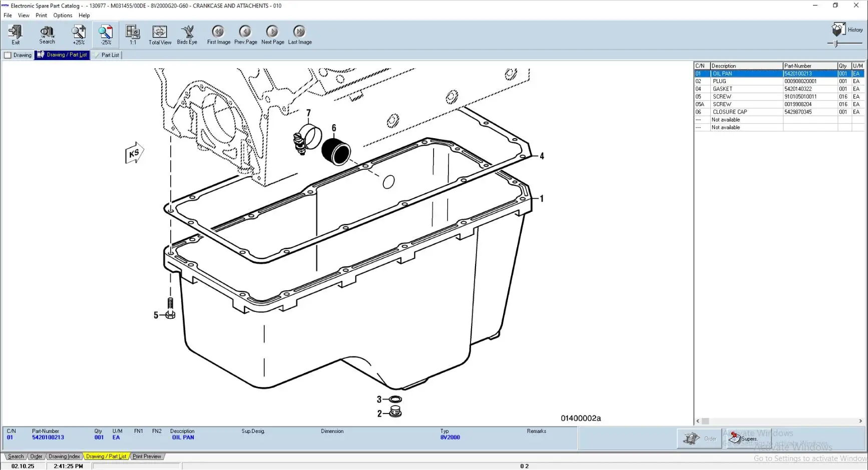Zoom in with the +25% icon
Viewport: 868px width, 470px height.
[79, 35]
